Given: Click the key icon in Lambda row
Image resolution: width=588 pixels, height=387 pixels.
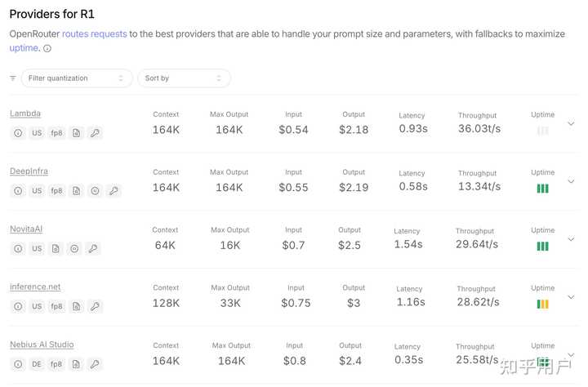Looking at the screenshot, I should (95, 133).
